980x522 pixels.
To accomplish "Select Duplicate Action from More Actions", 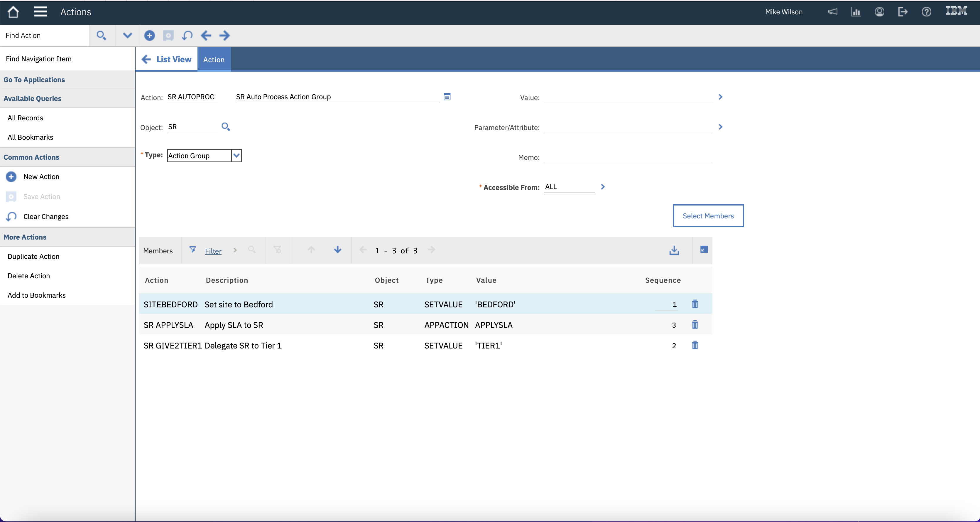I will pos(33,256).
